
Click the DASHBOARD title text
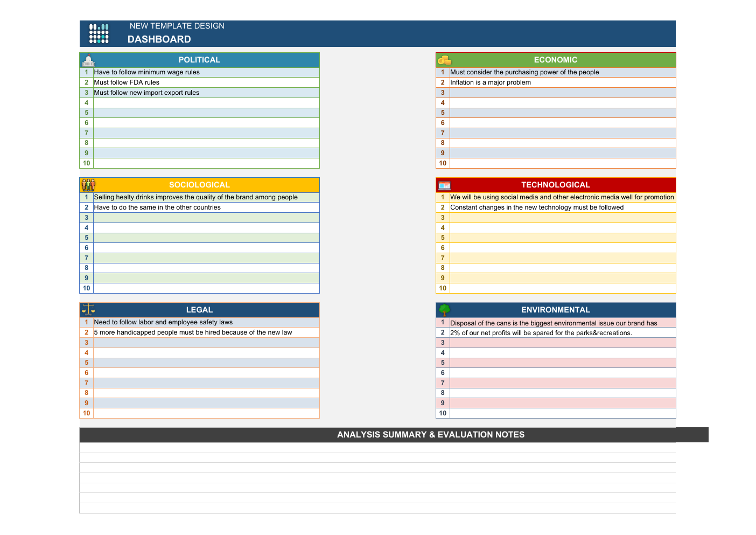pos(159,39)
